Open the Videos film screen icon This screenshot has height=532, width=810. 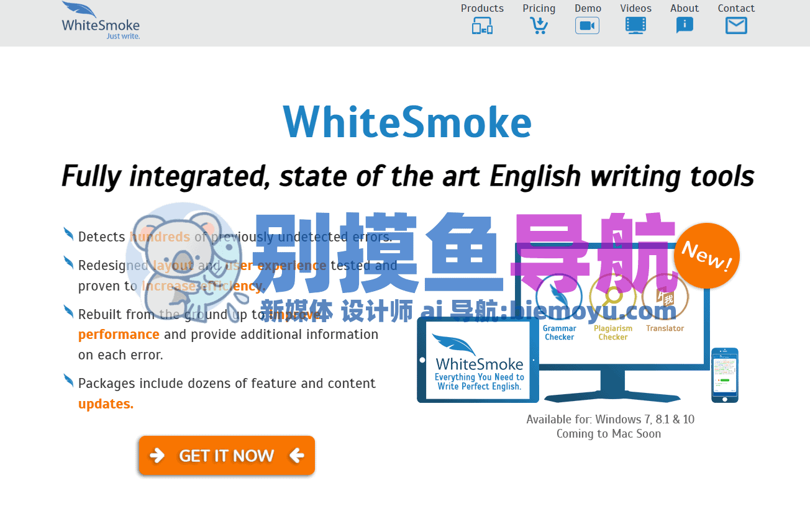(635, 26)
